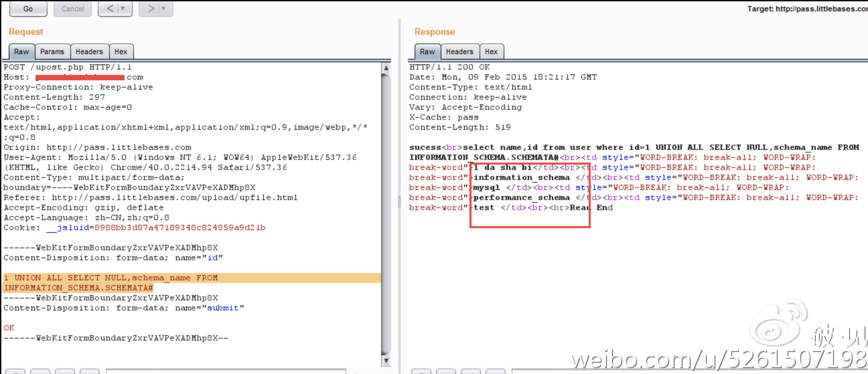View the Request Hex tab
Screen dimensions: 868x374
pos(121,52)
